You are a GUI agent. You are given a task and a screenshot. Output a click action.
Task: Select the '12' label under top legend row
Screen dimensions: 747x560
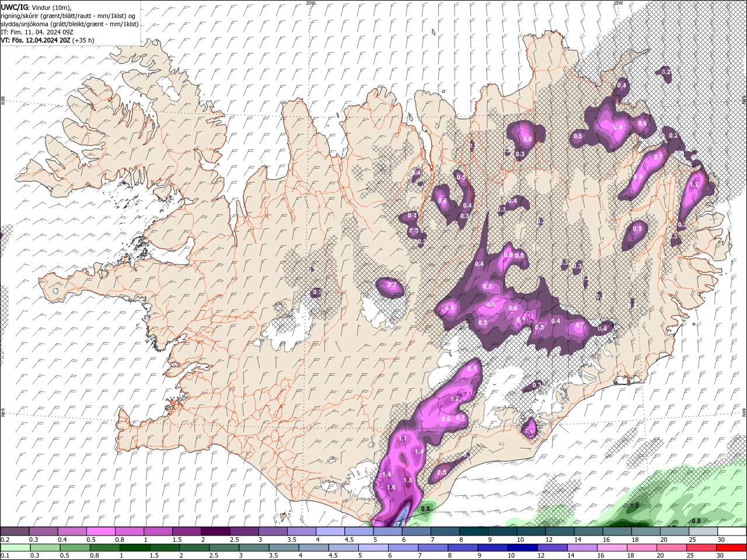548,540
